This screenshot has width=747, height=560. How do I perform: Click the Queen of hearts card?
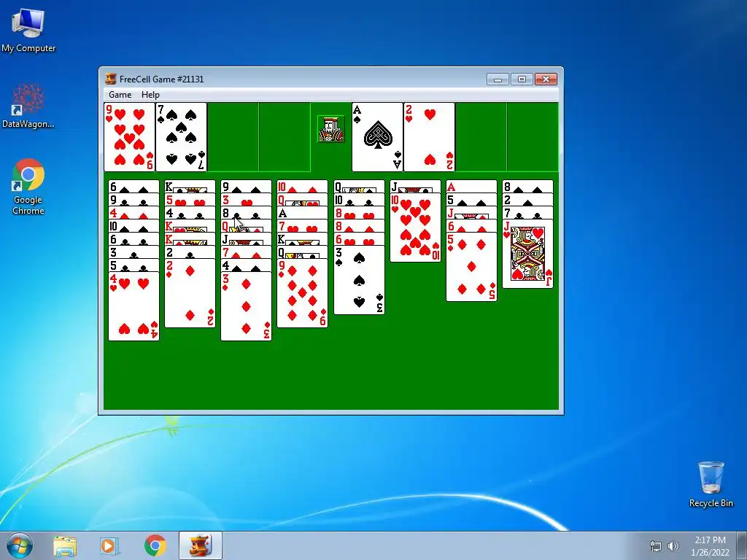303,200
